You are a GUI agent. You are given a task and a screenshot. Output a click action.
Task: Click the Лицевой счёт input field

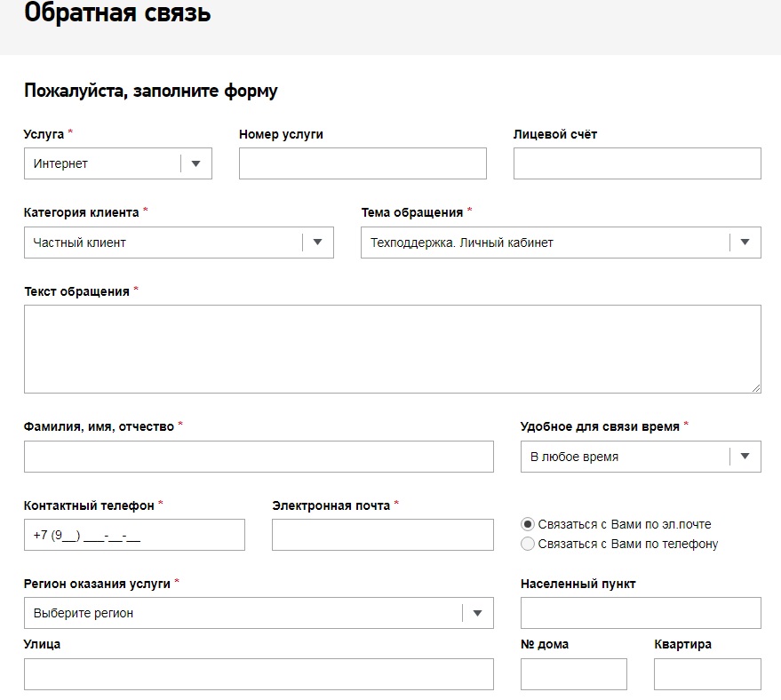[638, 163]
